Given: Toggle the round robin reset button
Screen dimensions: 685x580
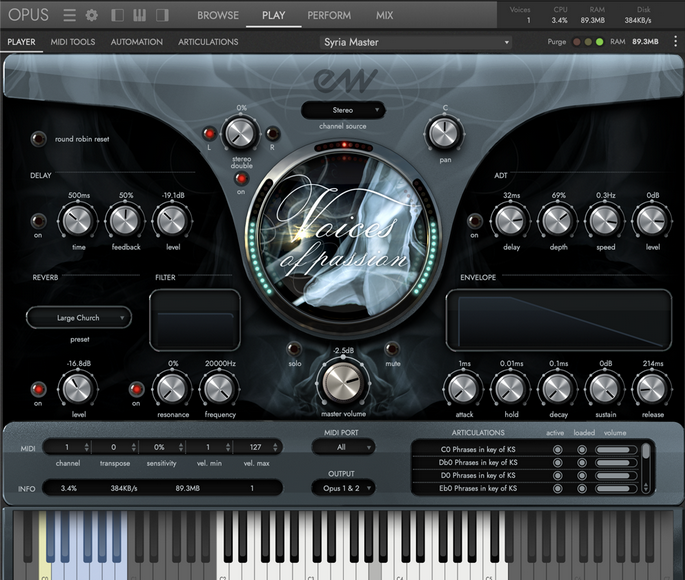Looking at the screenshot, I should coord(38,139).
